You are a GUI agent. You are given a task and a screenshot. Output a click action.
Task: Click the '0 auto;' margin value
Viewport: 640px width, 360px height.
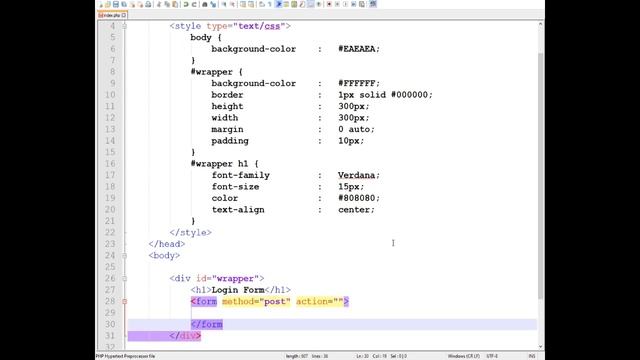(x=356, y=129)
